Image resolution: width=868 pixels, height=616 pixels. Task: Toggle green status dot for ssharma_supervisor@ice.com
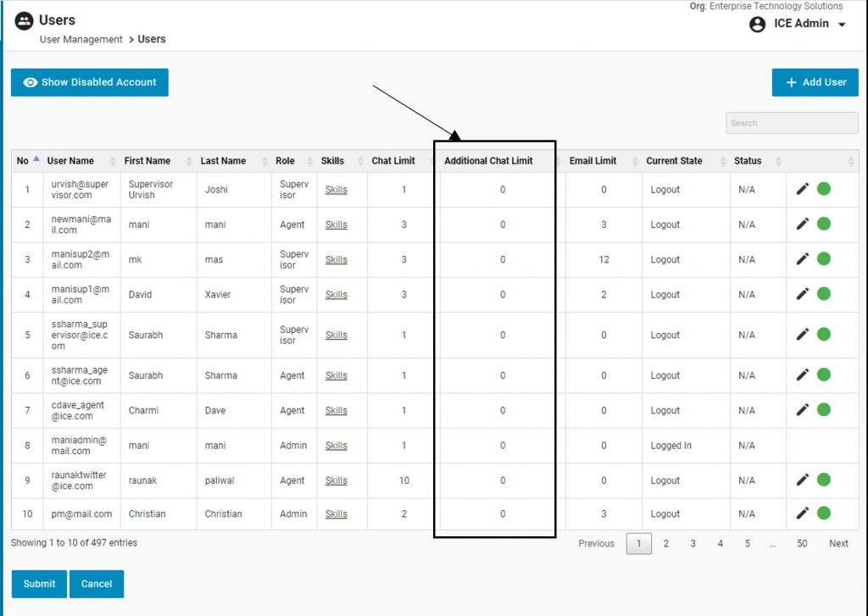point(824,335)
